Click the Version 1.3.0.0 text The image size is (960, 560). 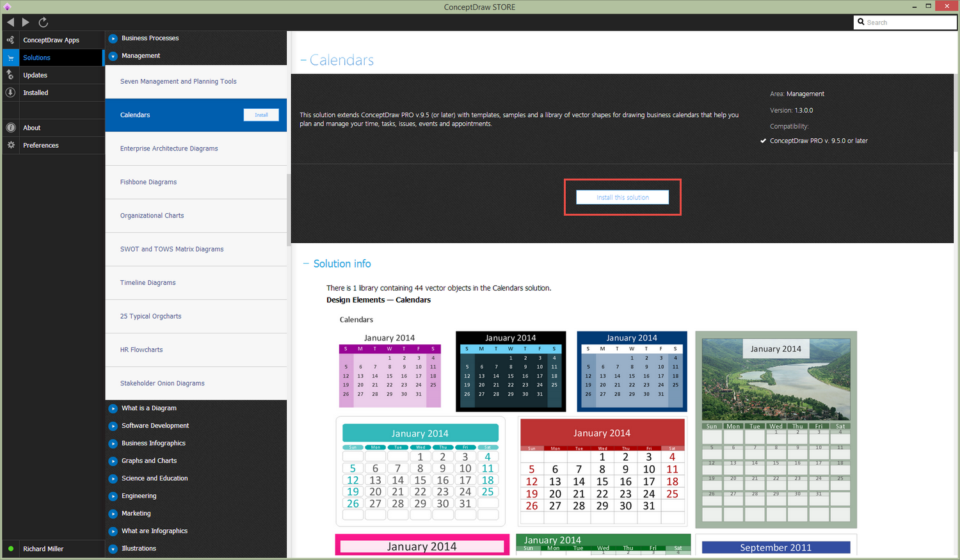[792, 110]
